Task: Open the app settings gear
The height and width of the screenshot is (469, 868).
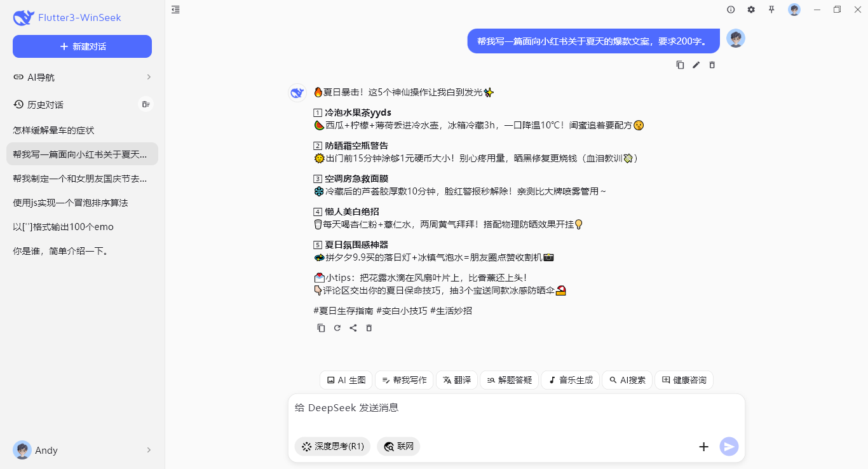Action: click(751, 10)
